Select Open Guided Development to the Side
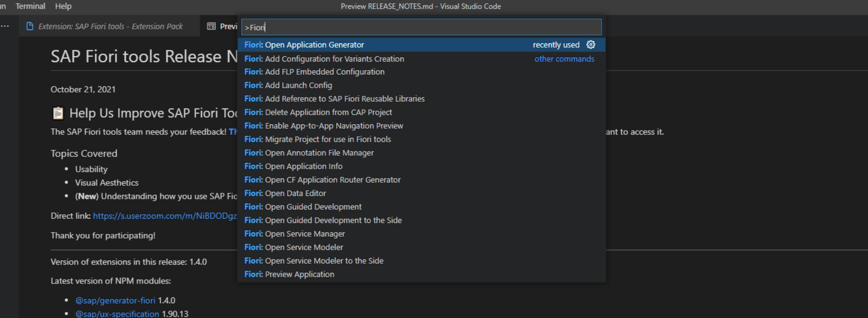868x318 pixels. click(421, 220)
